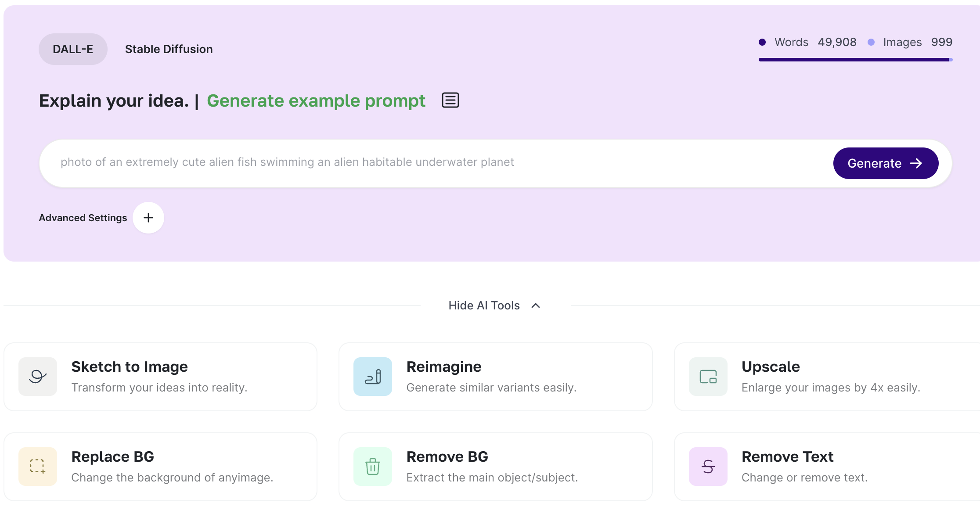Image resolution: width=980 pixels, height=510 pixels.
Task: Click the arrow inside the Generate button
Action: coord(916,163)
